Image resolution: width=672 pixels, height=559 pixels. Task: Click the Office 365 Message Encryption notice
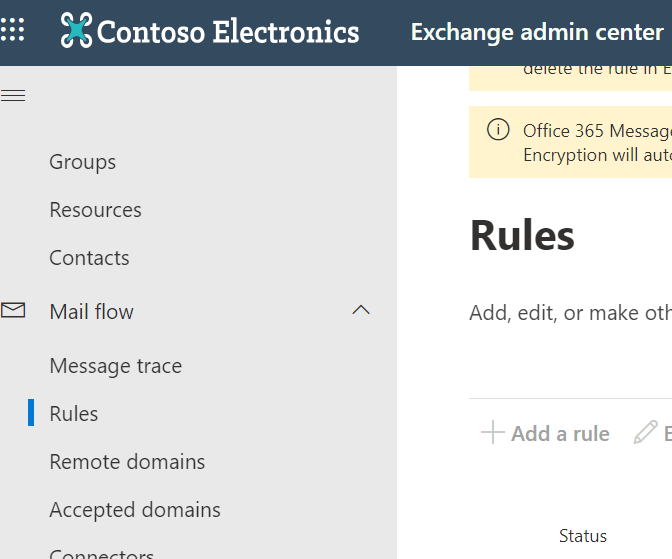point(570,142)
